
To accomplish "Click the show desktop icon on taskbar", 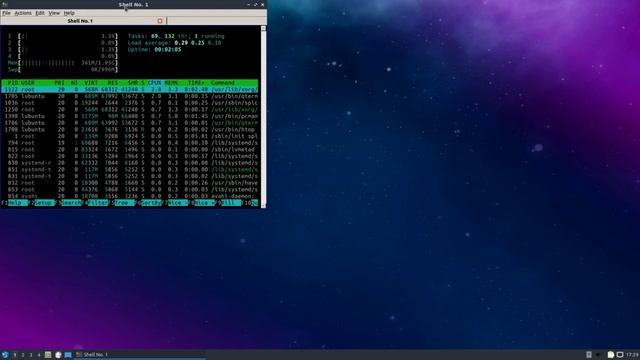I will [x=68, y=355].
